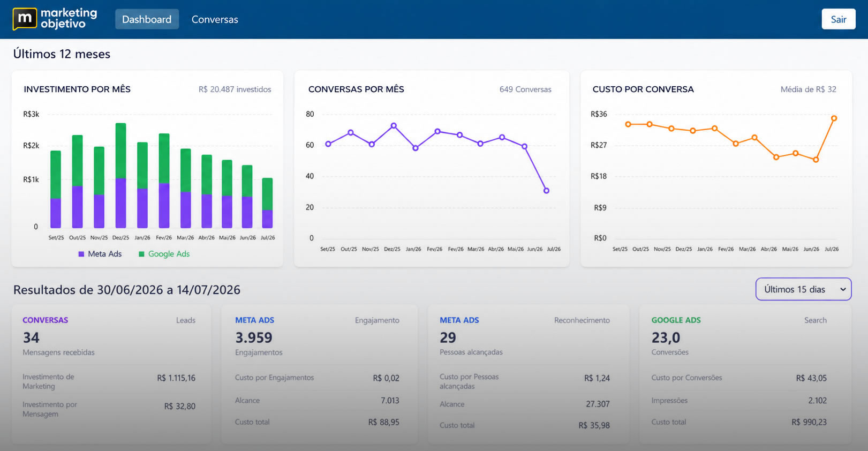
Task: Click the '3.959' engagements count
Action: (x=254, y=337)
